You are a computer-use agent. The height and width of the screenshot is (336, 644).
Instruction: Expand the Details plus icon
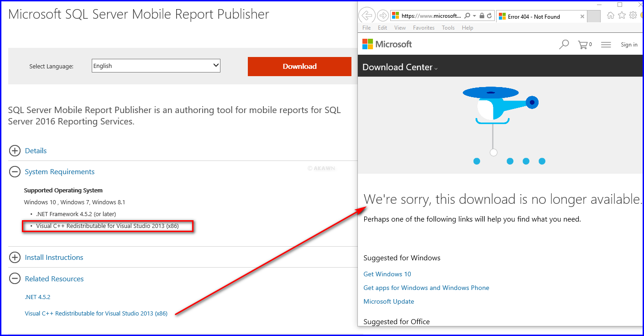coord(15,150)
